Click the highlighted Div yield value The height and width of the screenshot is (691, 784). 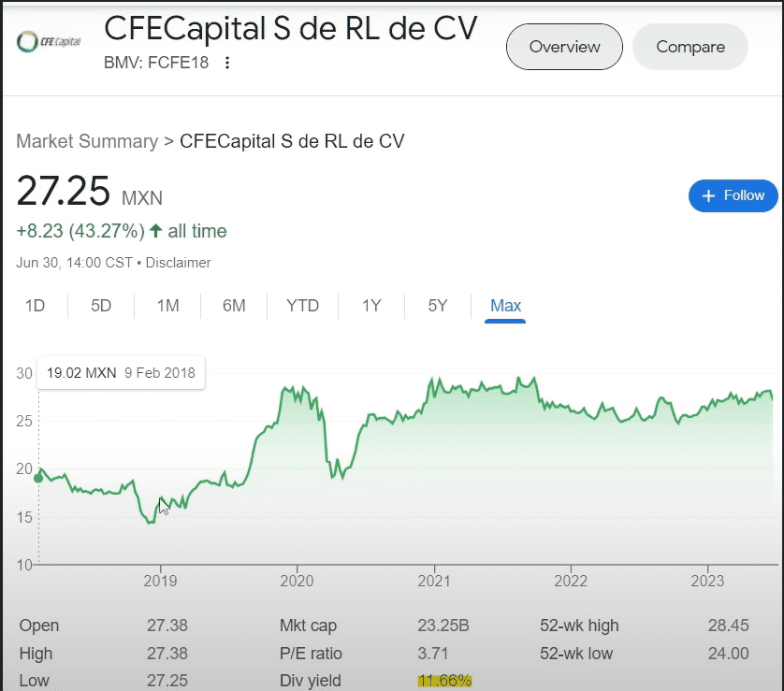click(444, 681)
